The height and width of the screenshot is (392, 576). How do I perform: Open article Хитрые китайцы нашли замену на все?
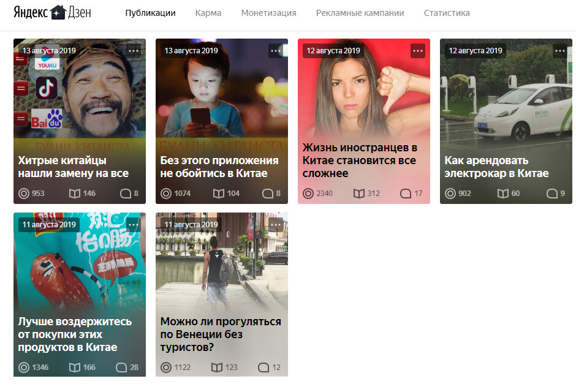tap(74, 167)
